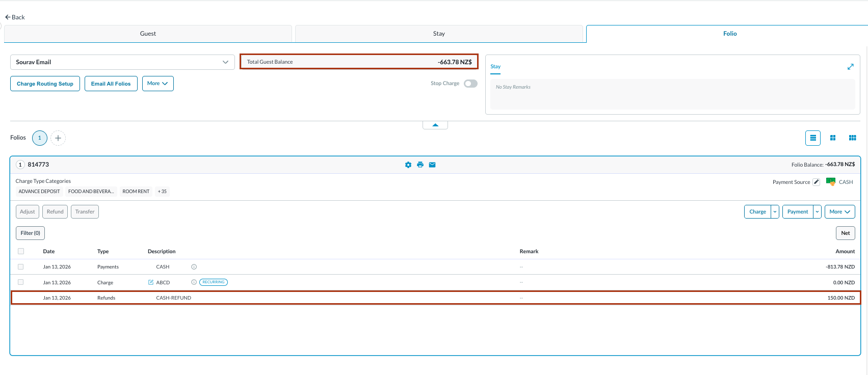Open the Sourav Email guest dropdown
The height and width of the screenshot is (375, 868).
pos(122,62)
